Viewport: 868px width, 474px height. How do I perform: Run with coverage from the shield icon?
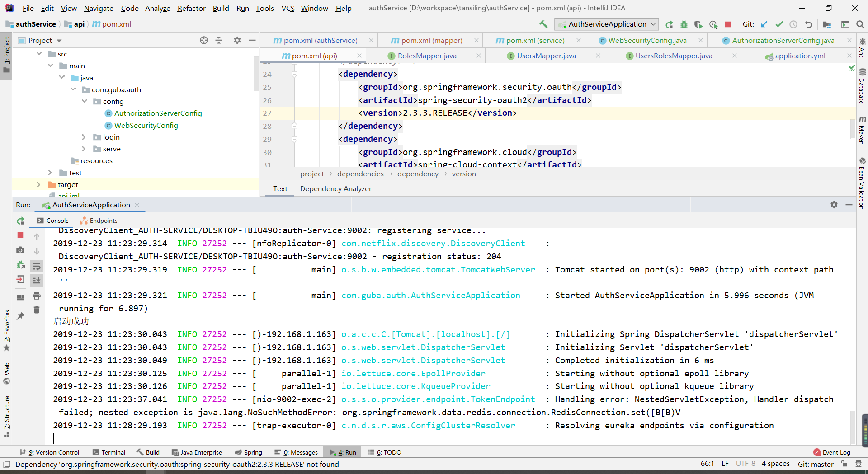[x=698, y=24]
